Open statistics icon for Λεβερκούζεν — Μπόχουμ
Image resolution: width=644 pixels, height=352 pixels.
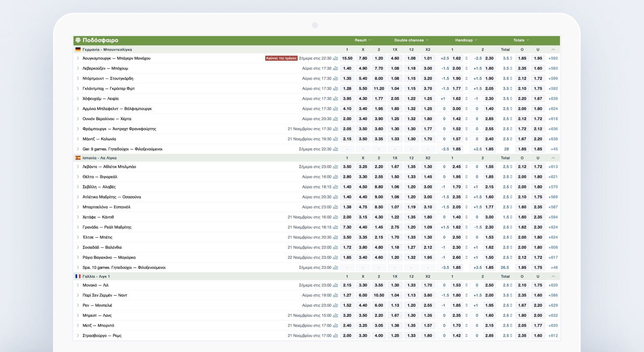click(x=336, y=68)
